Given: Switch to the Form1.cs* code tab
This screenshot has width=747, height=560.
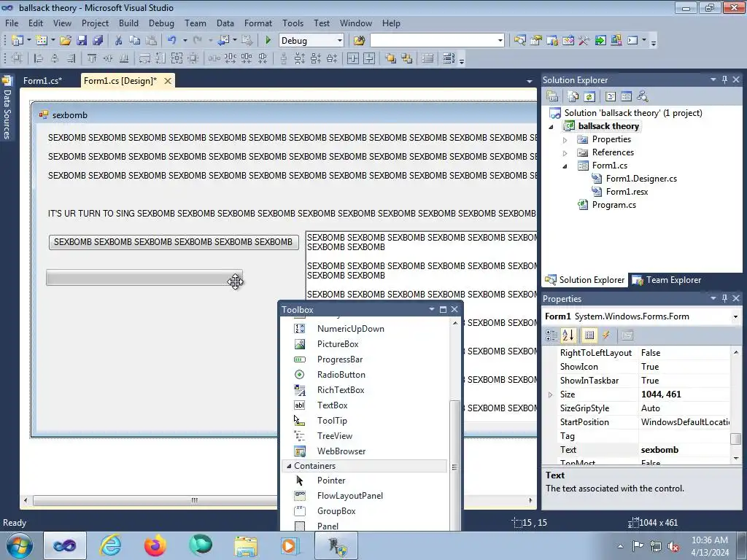Looking at the screenshot, I should 42,80.
